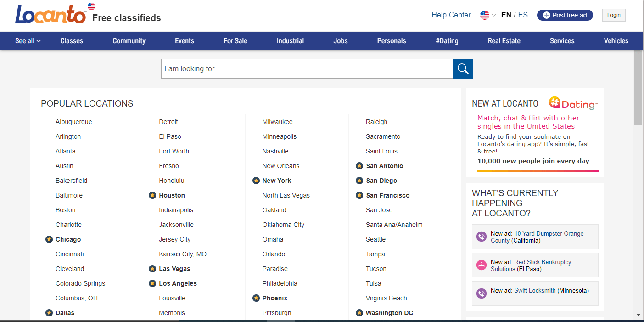The width and height of the screenshot is (644, 322).
Task: Select the Milwaukee location
Action: coord(278,122)
